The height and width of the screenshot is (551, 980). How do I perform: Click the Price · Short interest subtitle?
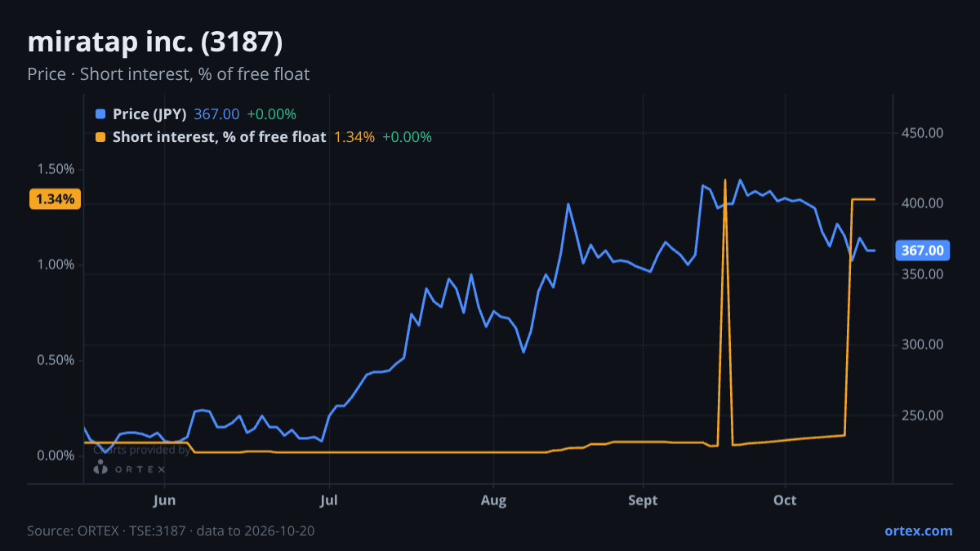168,74
